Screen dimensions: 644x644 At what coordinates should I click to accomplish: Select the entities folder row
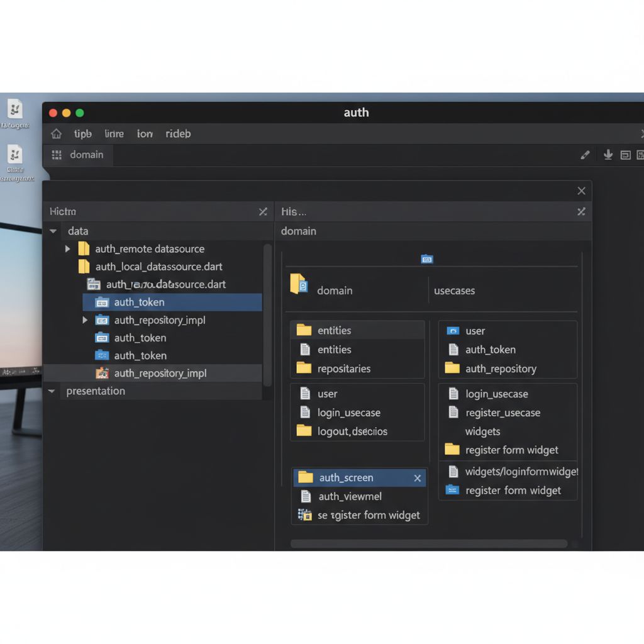coord(358,331)
